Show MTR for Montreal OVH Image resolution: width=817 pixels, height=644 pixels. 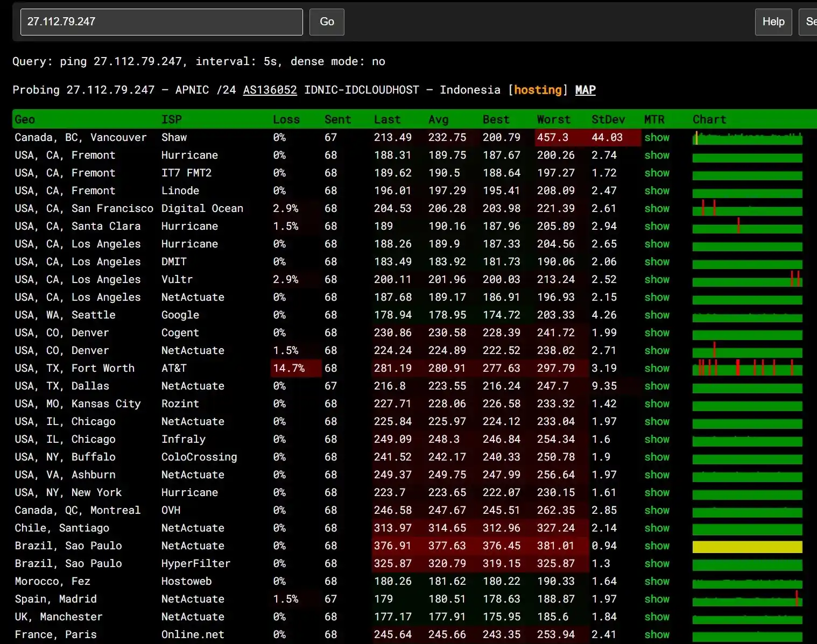(x=657, y=511)
